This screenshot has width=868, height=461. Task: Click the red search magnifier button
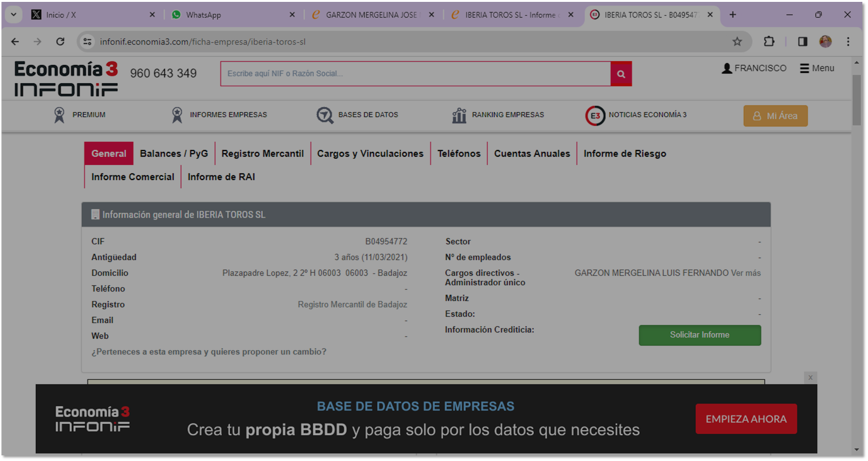click(621, 74)
